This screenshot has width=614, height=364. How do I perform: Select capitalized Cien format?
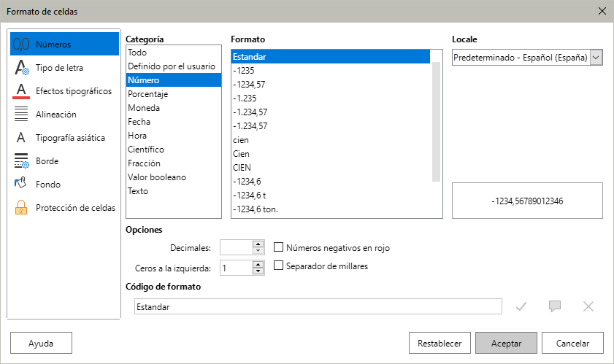(x=331, y=154)
